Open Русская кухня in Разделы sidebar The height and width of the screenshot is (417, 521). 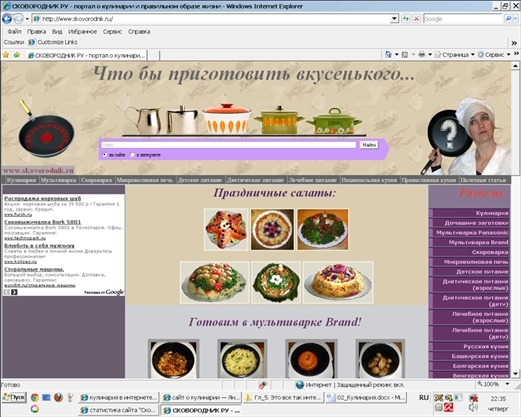(470, 346)
